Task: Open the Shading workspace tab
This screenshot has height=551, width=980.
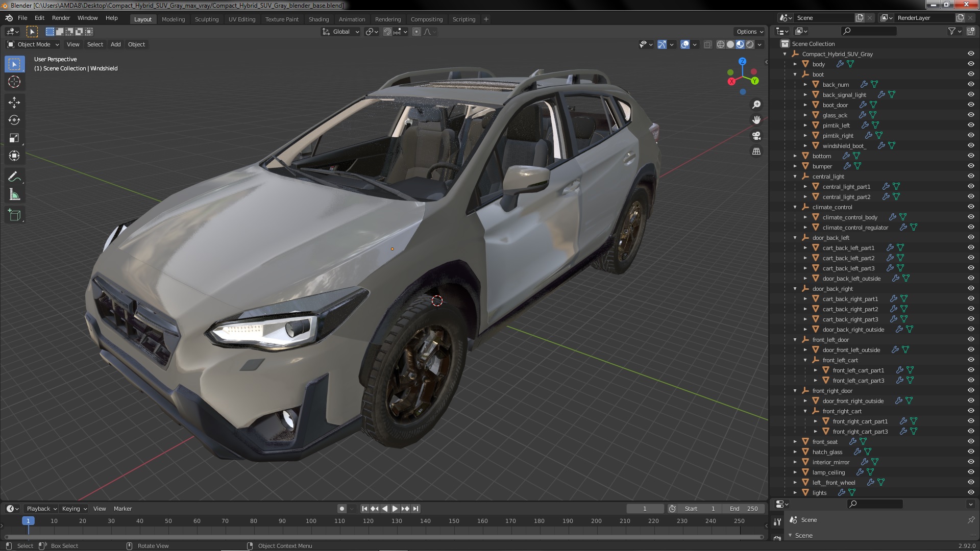Action: 318,19
